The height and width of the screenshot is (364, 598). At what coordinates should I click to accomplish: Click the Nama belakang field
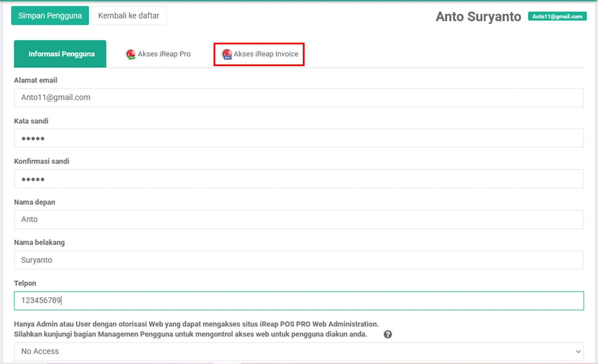pyautogui.click(x=299, y=260)
